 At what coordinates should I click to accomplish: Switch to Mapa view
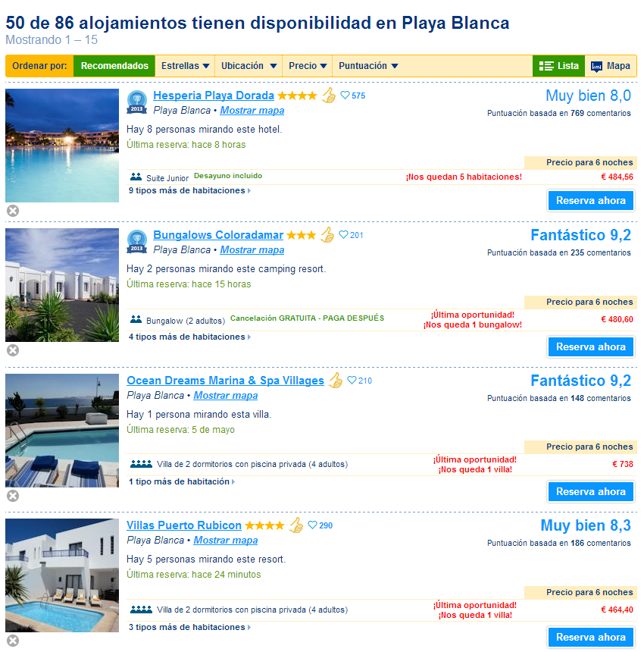coord(611,66)
